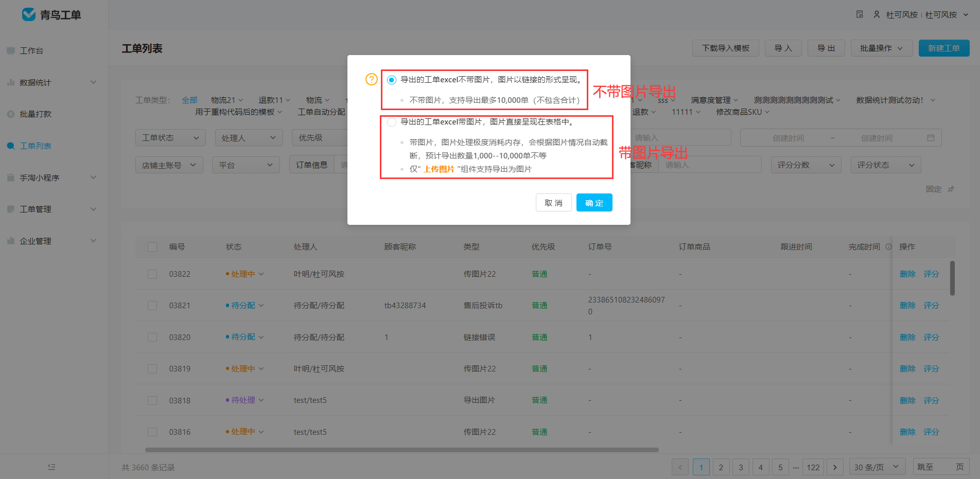The image size is (980, 479).
Task: Open the 杜可风按 account dropdown arrow
Action: [x=966, y=14]
